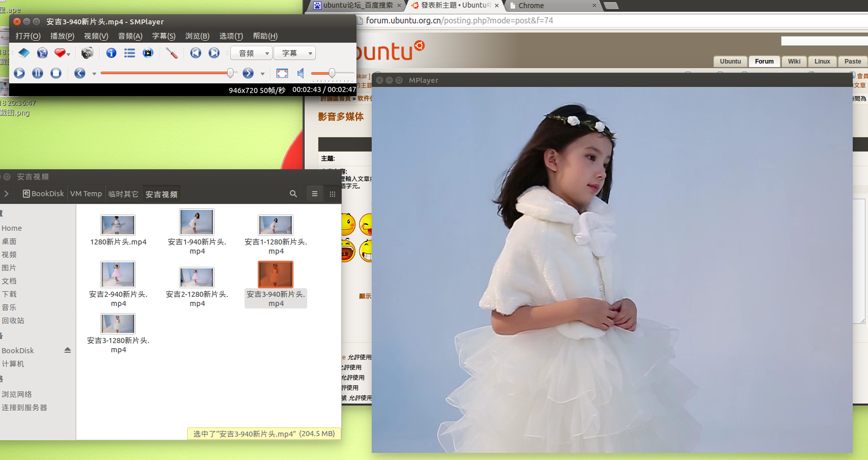Click the browser address bar
The image size is (868, 460).
pyautogui.click(x=610, y=20)
